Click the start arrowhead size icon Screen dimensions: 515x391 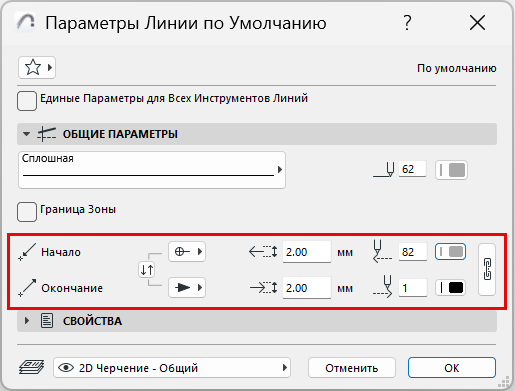coord(263,252)
